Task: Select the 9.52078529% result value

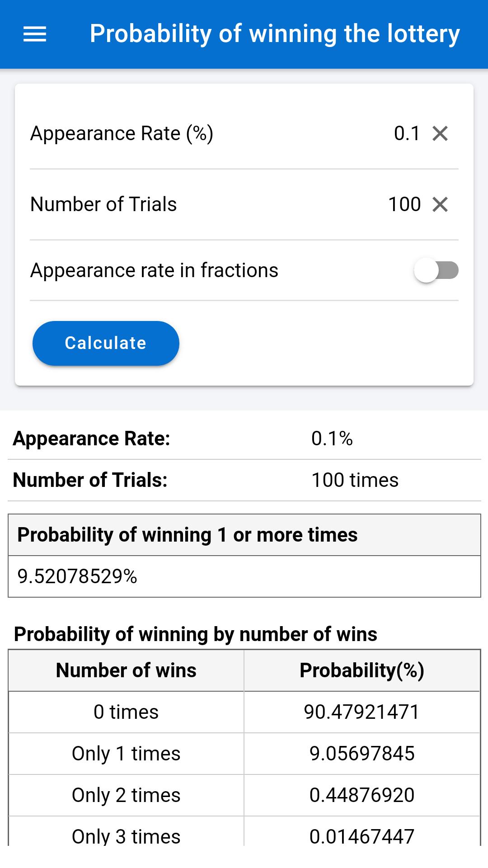Action: [x=77, y=576]
